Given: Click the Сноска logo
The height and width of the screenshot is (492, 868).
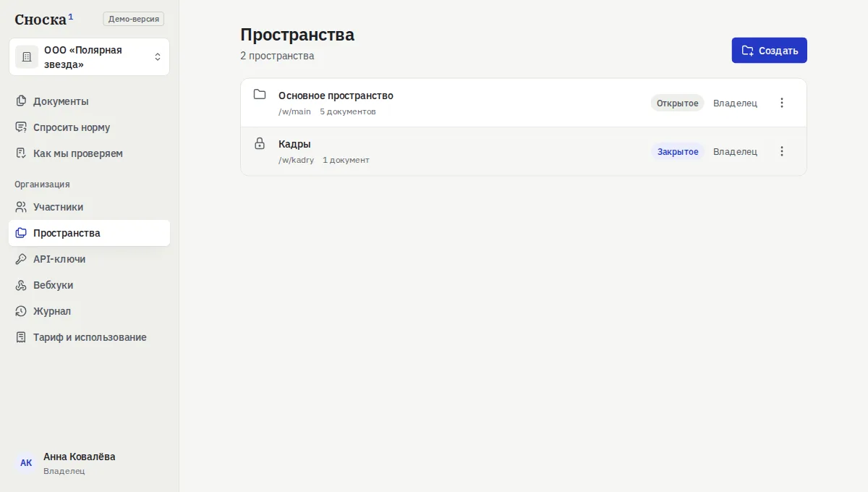Looking at the screenshot, I should click(x=43, y=19).
